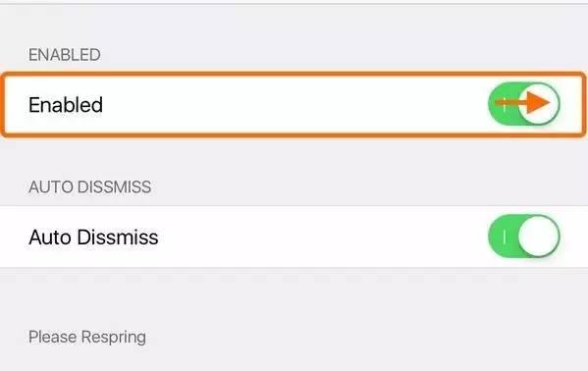Screen dimensions: 588x371
Task: Click the on-mark inside Auto Dissmiss switch
Action: point(505,238)
